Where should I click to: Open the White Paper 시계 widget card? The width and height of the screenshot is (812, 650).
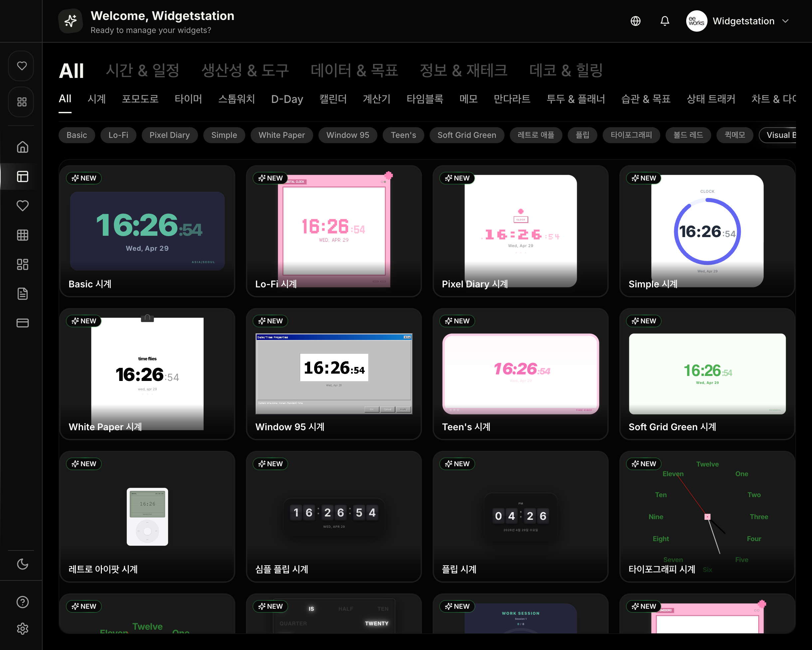(147, 374)
